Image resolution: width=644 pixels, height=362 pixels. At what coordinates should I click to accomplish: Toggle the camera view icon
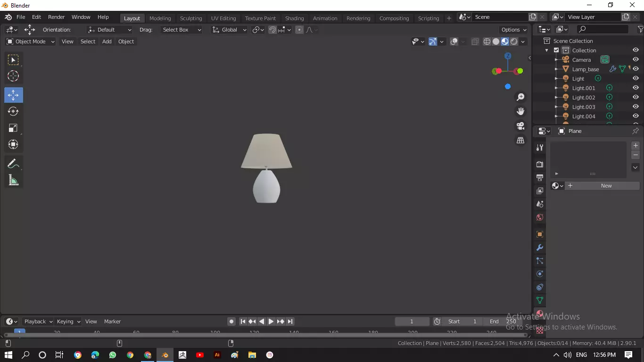click(x=520, y=126)
